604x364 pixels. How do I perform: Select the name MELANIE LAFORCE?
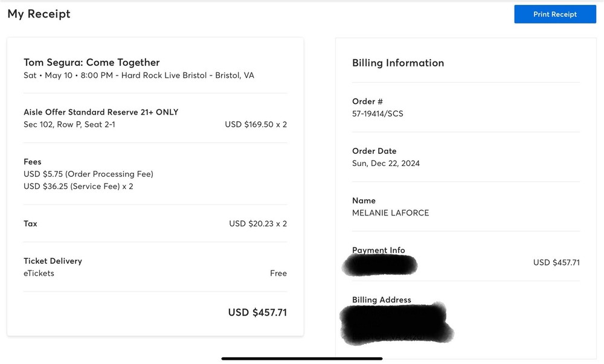point(390,212)
